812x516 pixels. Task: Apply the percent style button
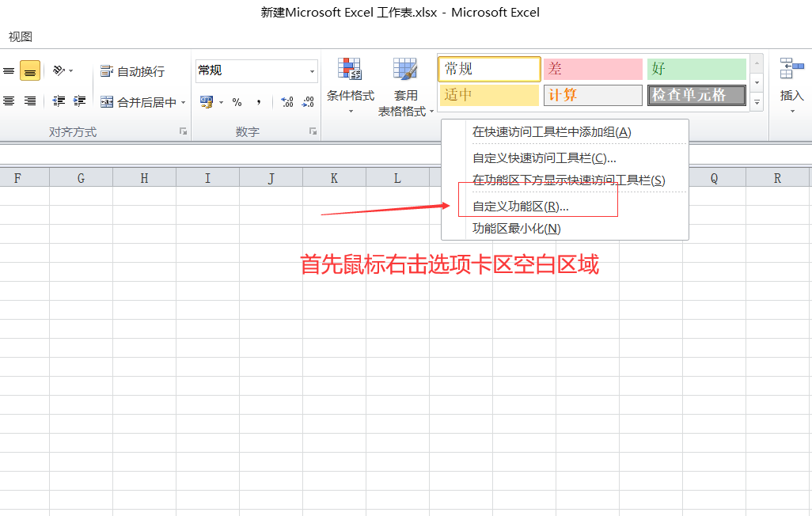pos(237,102)
